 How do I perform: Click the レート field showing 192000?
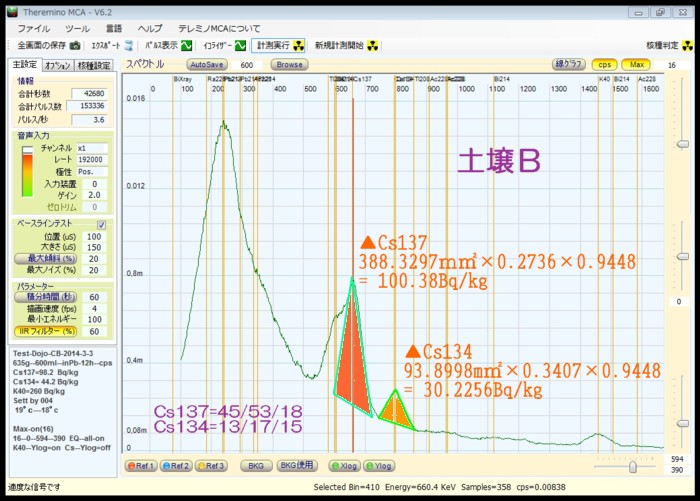pyautogui.click(x=92, y=160)
